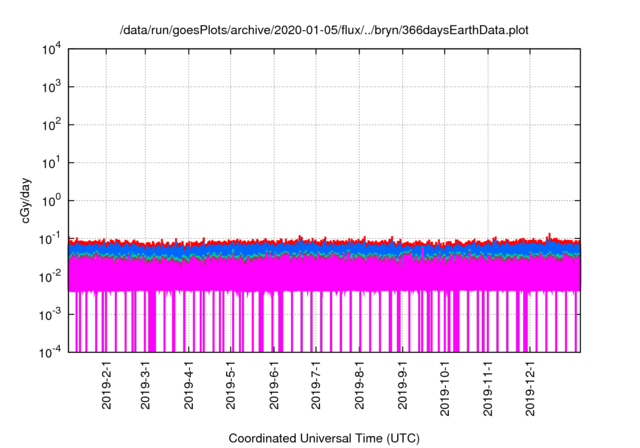640x448 pixels.
Task: Click the 10^0 y-axis tick label
Action: pos(53,200)
